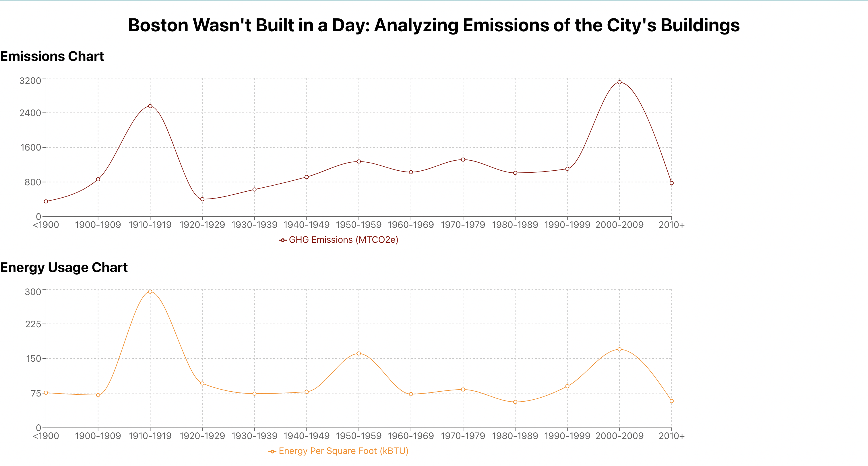Click the 2010+ energy usage data point

[672, 401]
